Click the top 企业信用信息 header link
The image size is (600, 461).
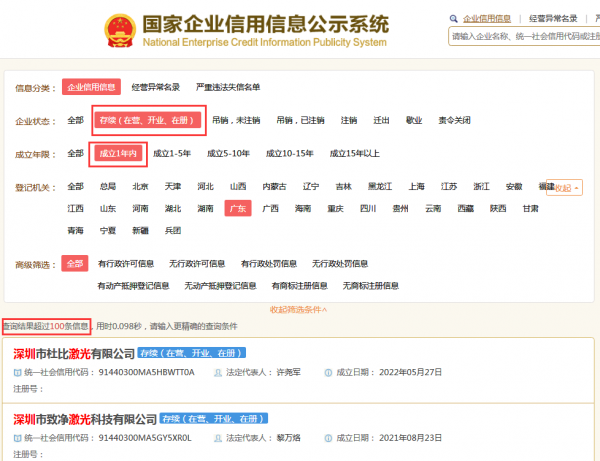(488, 18)
